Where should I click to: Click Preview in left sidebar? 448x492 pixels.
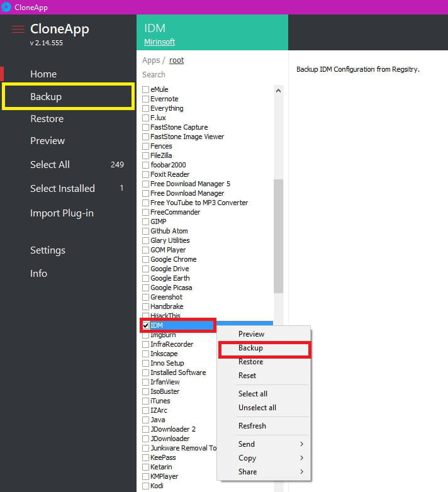(47, 140)
